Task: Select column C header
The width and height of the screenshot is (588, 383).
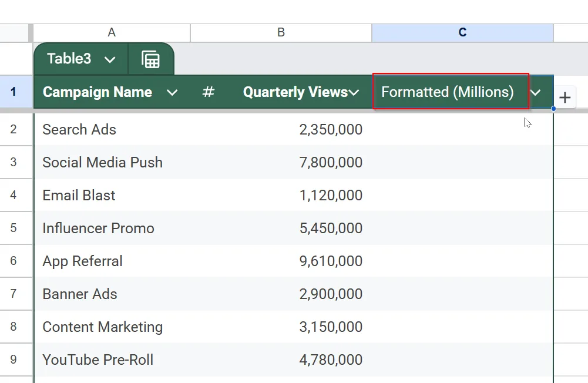Action: [462, 33]
